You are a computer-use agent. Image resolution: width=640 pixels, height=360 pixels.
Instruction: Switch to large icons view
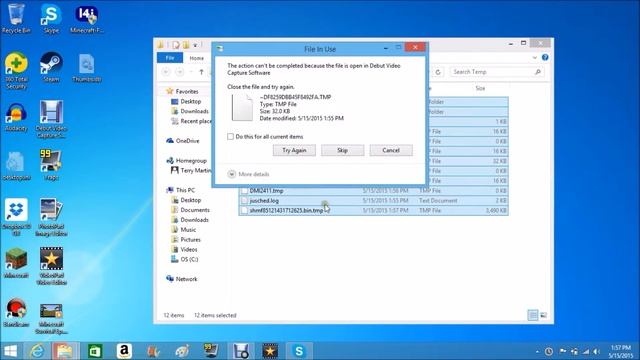(544, 315)
